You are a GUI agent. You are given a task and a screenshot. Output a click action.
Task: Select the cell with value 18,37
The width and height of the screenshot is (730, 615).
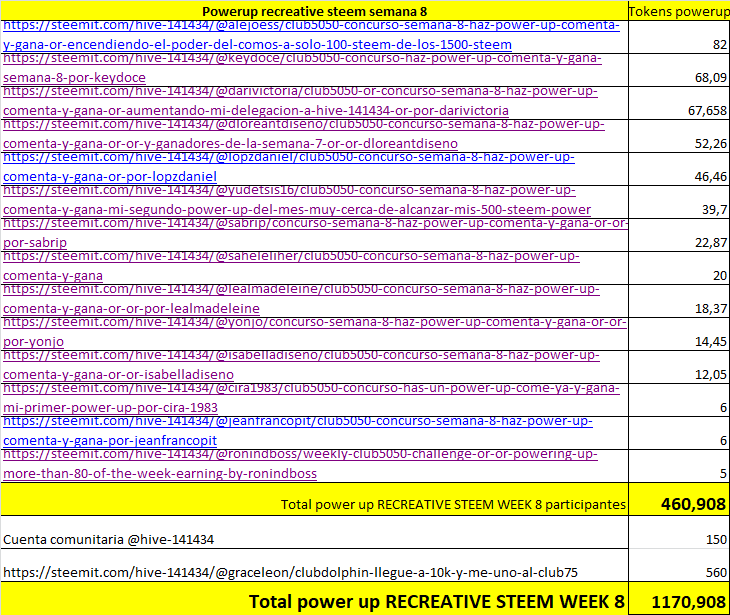point(679,301)
